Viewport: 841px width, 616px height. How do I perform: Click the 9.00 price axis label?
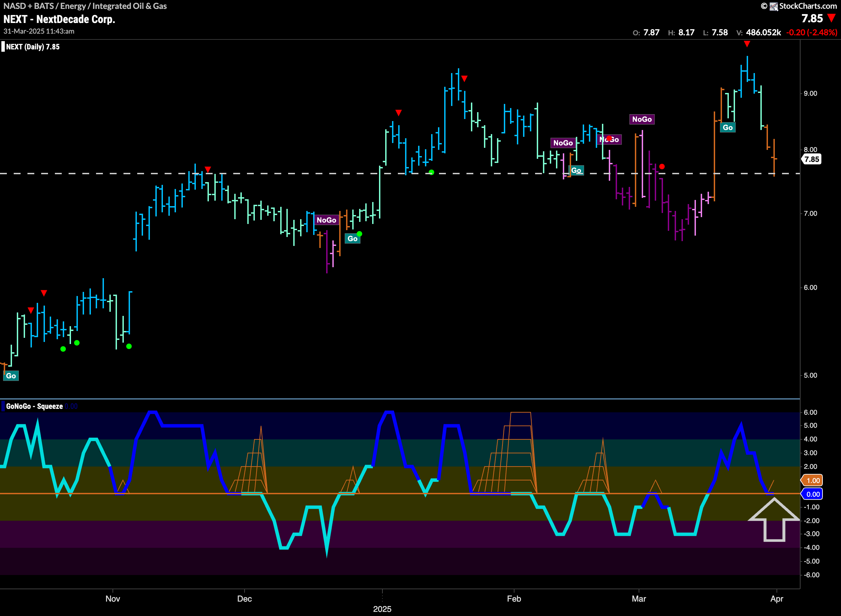click(810, 93)
